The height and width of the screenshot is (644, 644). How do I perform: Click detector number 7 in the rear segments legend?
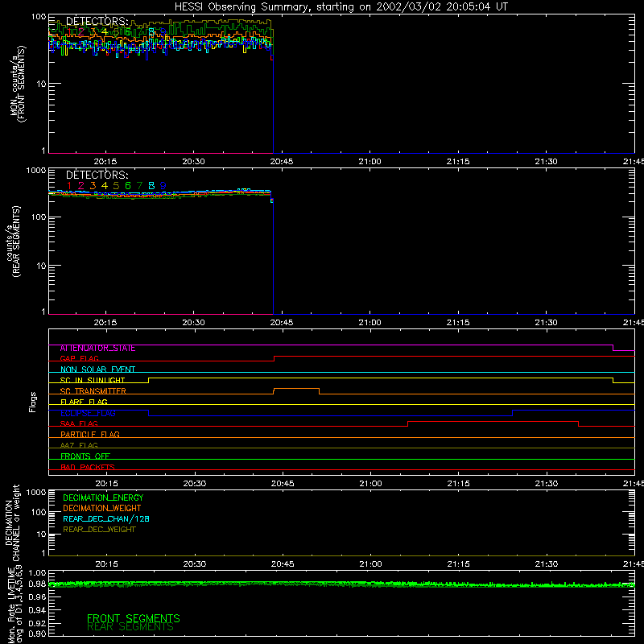139,186
